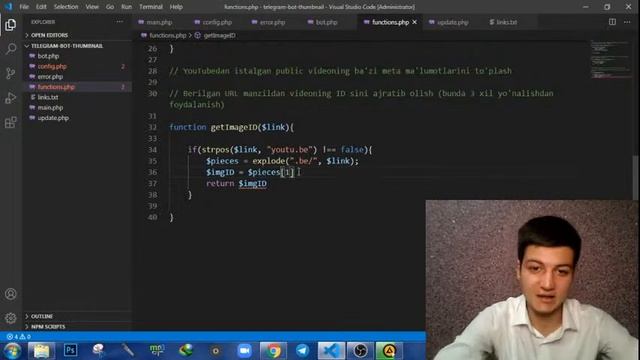Click the errors and warnings status indicator
The height and width of the screenshot is (360, 640).
click(19, 337)
